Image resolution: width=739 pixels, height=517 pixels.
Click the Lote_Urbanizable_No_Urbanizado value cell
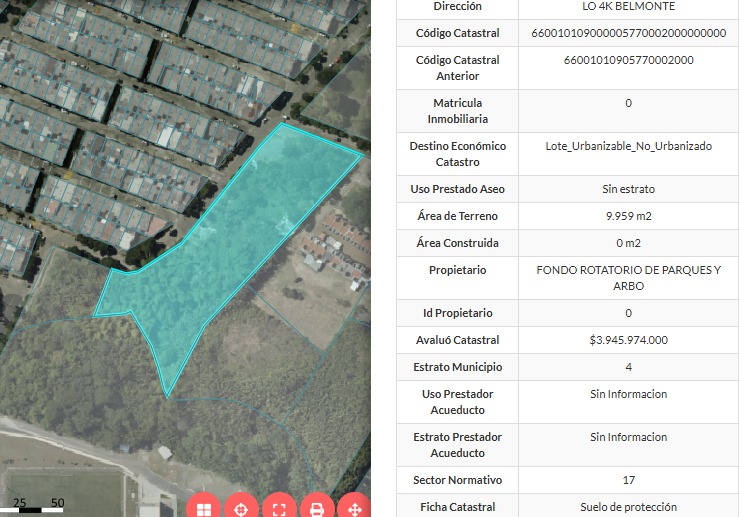coord(628,146)
